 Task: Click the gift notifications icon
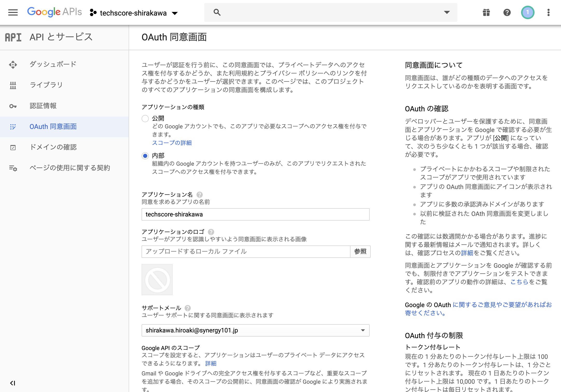click(x=486, y=12)
